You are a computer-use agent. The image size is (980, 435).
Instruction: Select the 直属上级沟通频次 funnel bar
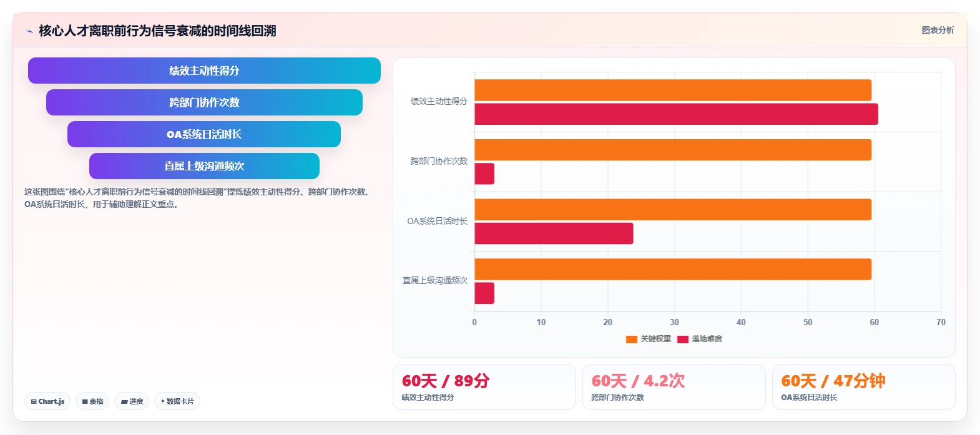click(x=204, y=166)
